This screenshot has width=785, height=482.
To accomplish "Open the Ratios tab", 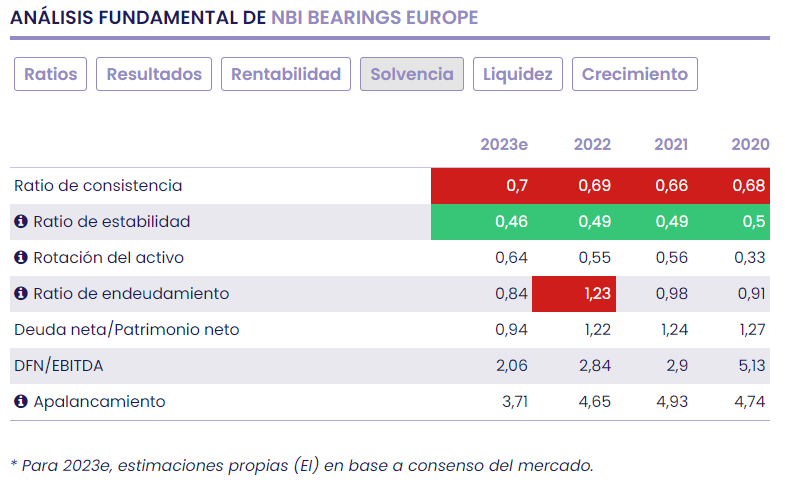I will pyautogui.click(x=51, y=74).
